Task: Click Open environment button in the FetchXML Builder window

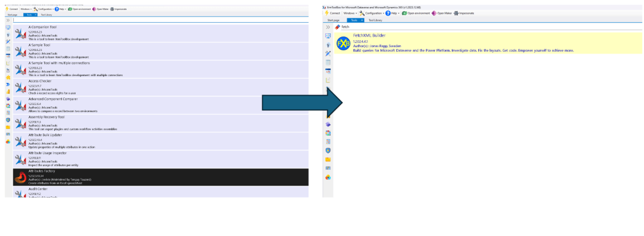Action: pyautogui.click(x=415, y=13)
